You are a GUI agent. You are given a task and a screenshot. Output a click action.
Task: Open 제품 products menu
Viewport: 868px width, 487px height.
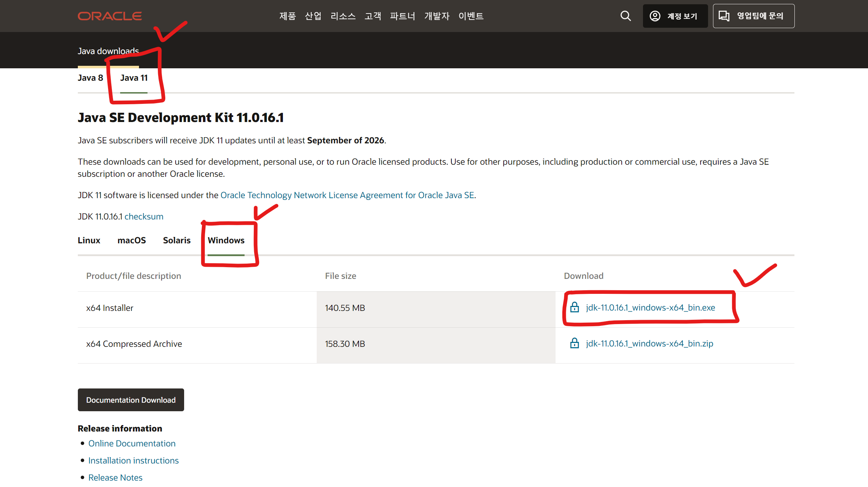(x=287, y=16)
